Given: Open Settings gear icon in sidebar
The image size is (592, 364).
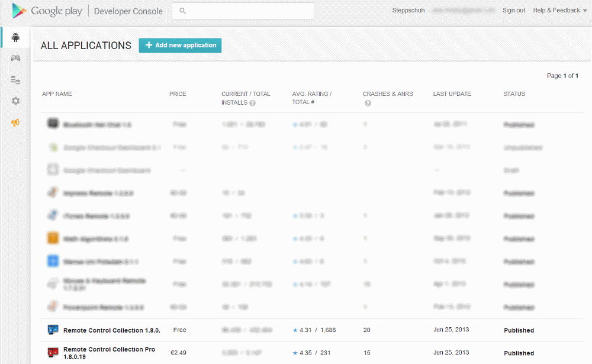Looking at the screenshot, I should coord(15,101).
